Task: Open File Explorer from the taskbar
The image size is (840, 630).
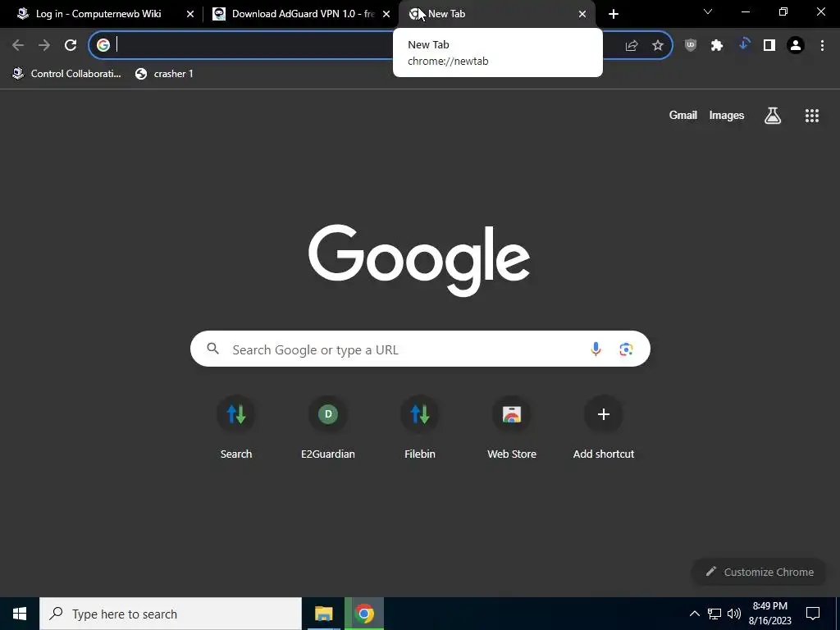Action: point(323,614)
